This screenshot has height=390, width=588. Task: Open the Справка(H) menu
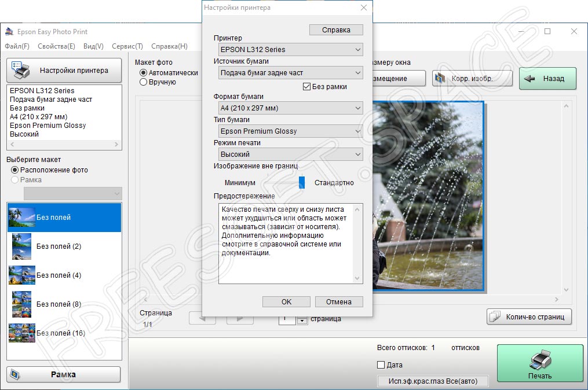169,46
